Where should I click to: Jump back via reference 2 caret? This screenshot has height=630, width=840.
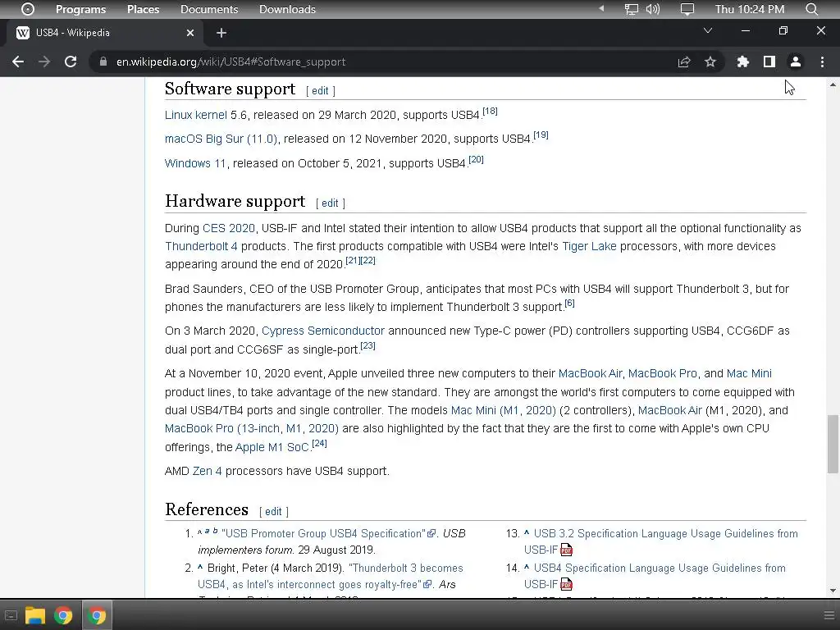click(200, 567)
